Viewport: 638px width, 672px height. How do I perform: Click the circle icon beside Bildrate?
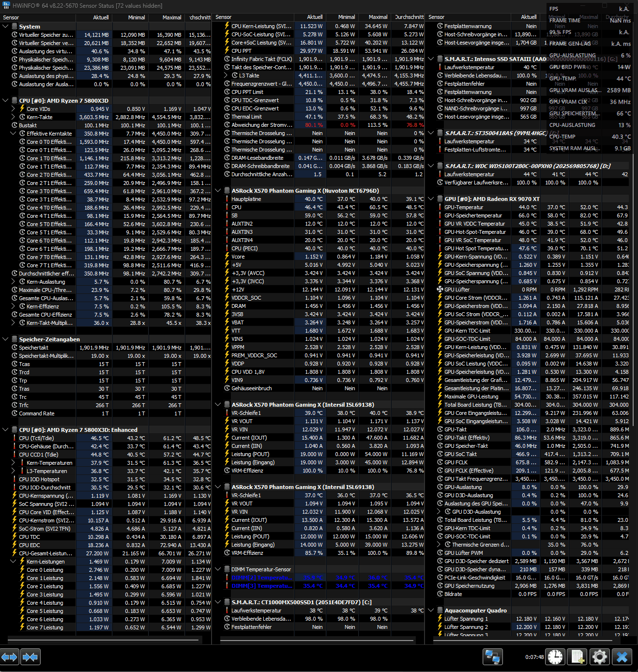[x=440, y=594]
